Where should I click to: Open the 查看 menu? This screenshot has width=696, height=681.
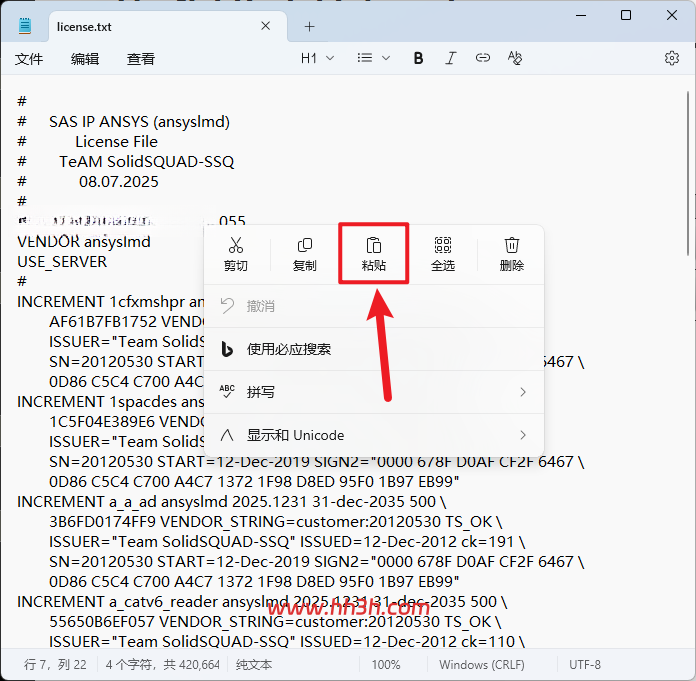pos(141,59)
